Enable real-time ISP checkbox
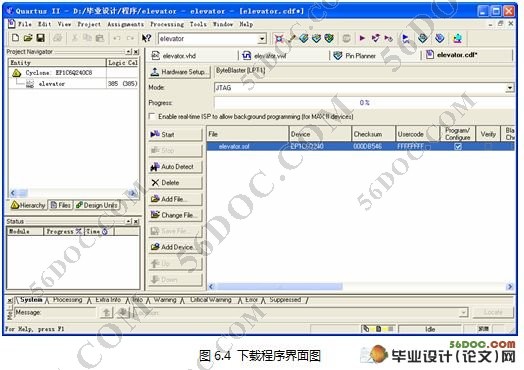The width and height of the screenshot is (524, 370). point(152,116)
